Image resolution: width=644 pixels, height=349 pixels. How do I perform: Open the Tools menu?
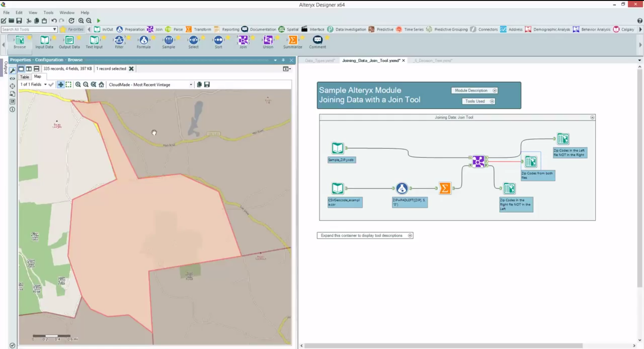48,13
